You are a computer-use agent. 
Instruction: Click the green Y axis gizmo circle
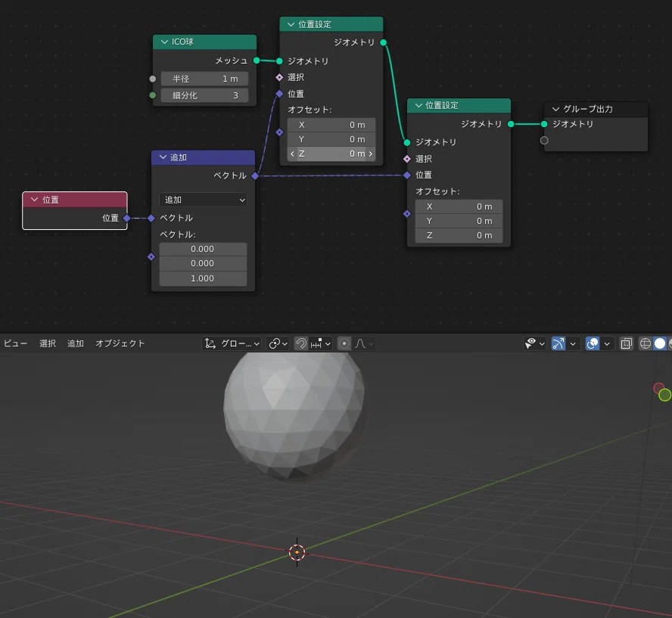664,395
